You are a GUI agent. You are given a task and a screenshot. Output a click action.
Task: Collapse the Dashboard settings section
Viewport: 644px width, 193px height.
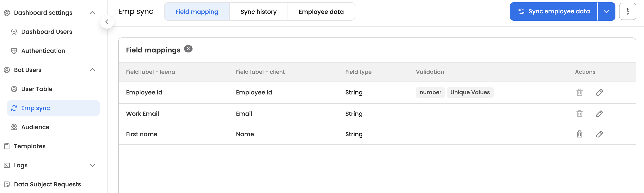[92, 12]
